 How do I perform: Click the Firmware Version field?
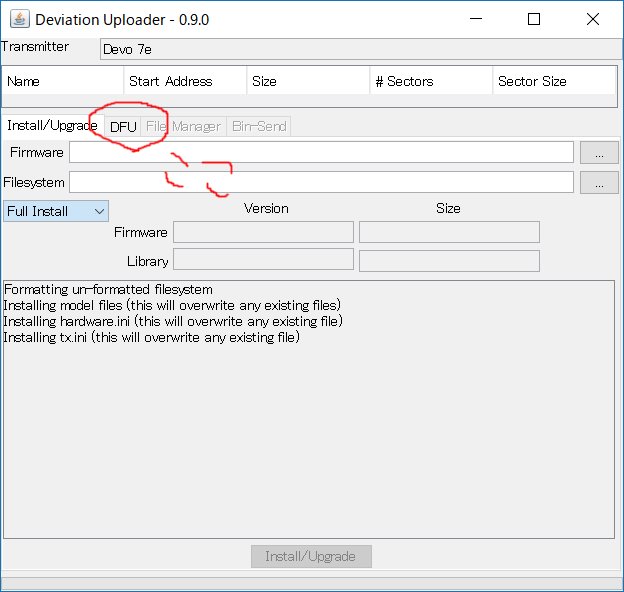click(263, 232)
